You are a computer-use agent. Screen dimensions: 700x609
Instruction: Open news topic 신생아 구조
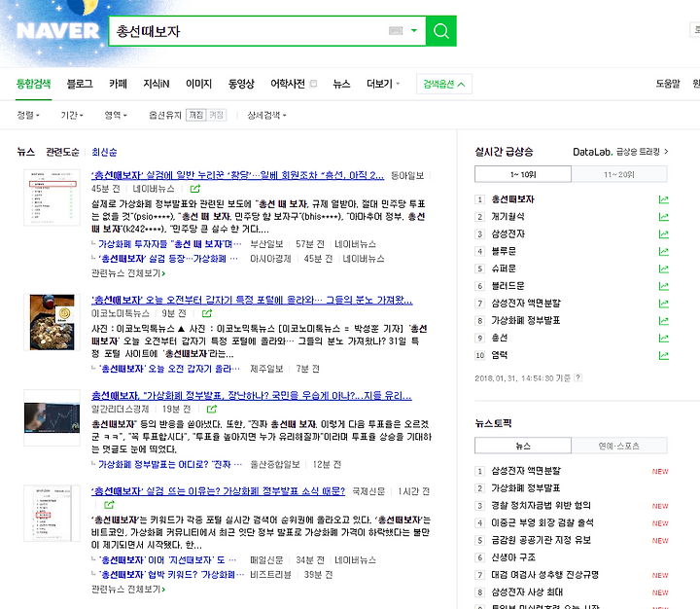point(513,557)
